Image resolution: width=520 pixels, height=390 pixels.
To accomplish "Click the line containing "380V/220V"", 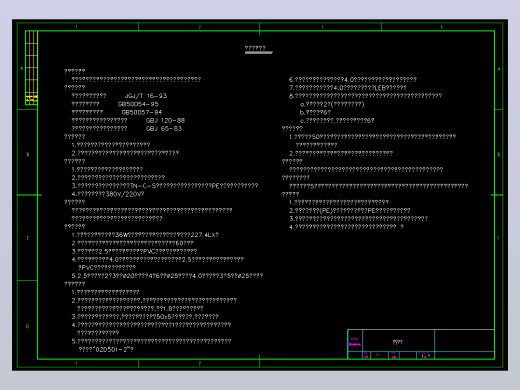I will [108, 194].
